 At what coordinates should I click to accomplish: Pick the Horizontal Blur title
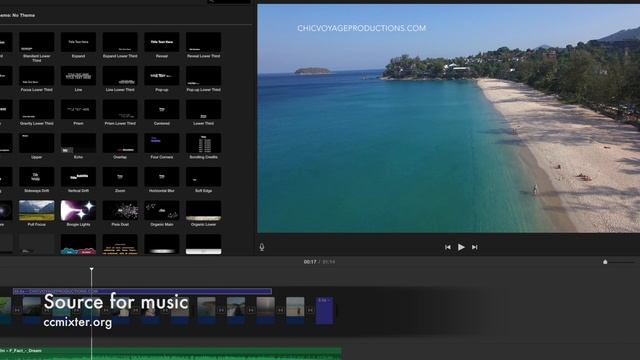point(162,177)
